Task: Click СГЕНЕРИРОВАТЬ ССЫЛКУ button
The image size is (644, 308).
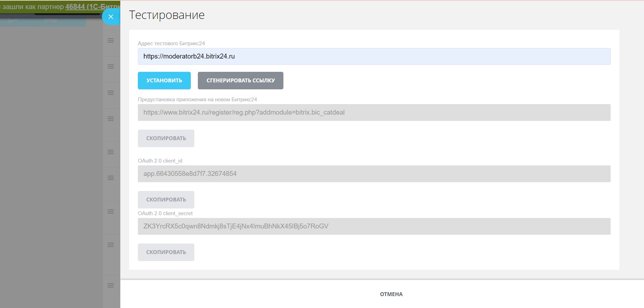Action: coord(240,81)
